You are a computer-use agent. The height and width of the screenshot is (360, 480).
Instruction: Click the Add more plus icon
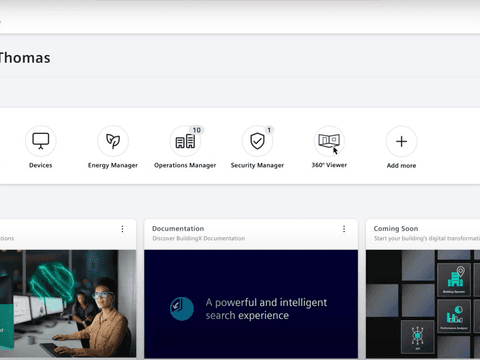tap(401, 141)
